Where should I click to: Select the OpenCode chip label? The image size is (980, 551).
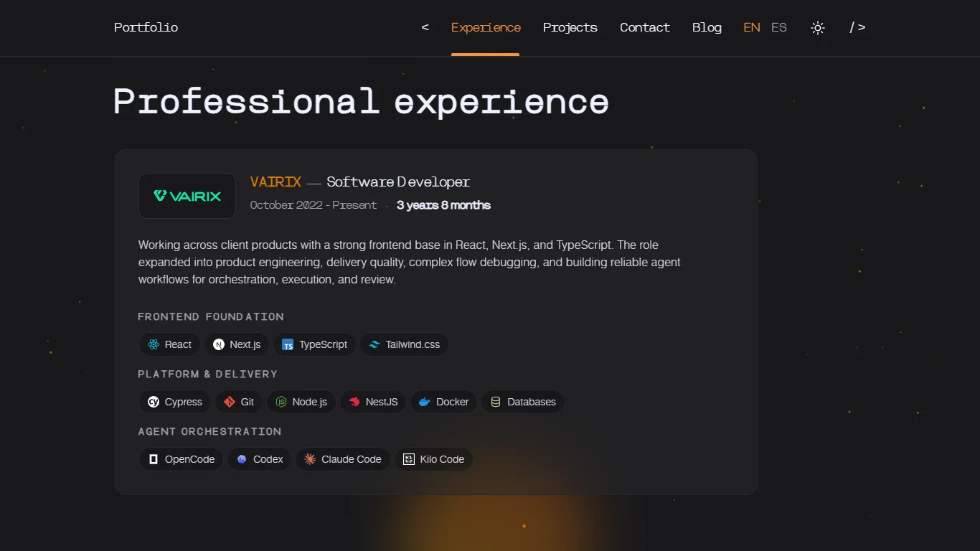(x=190, y=459)
